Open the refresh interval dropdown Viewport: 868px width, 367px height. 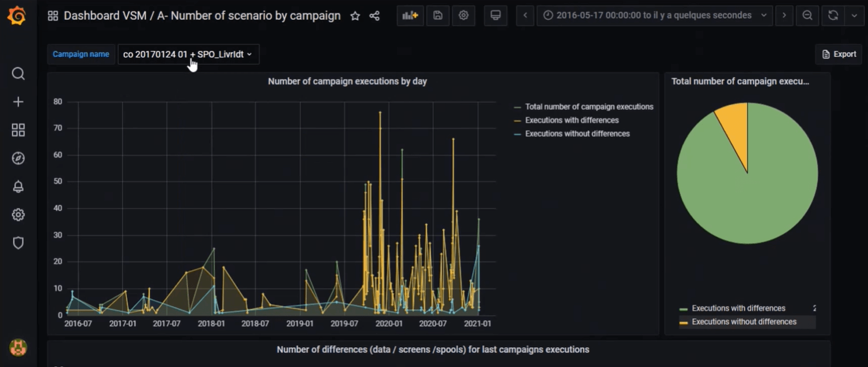[x=854, y=15]
